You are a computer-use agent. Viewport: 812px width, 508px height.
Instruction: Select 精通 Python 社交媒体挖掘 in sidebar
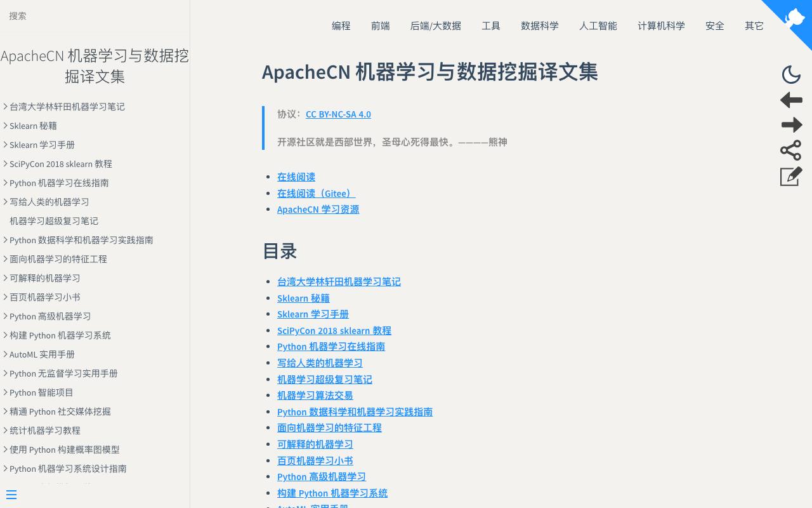(x=60, y=411)
